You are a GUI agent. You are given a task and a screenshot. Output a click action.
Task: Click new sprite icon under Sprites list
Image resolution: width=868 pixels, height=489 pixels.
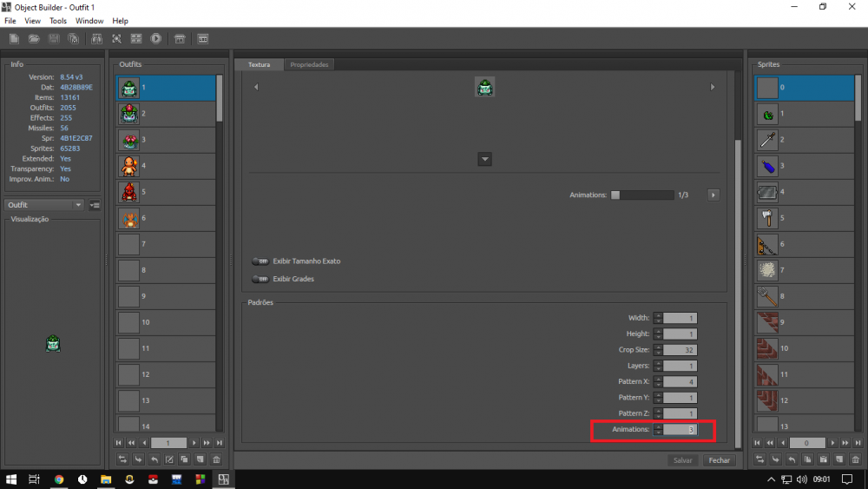pos(839,459)
